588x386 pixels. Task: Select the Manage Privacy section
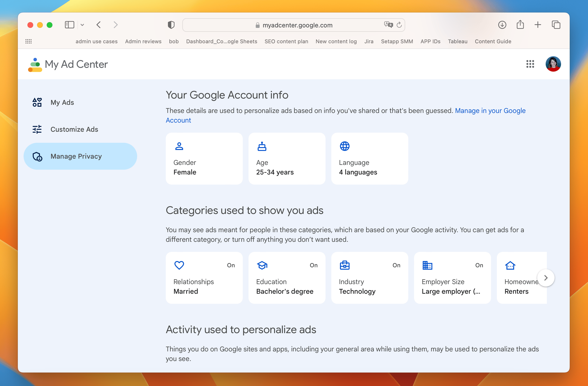point(80,156)
